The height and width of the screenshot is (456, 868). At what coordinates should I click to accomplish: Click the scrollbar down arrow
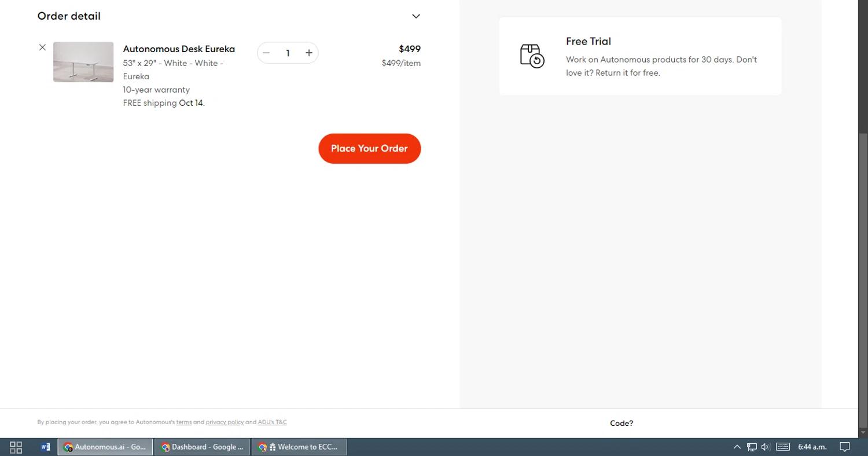[863, 432]
